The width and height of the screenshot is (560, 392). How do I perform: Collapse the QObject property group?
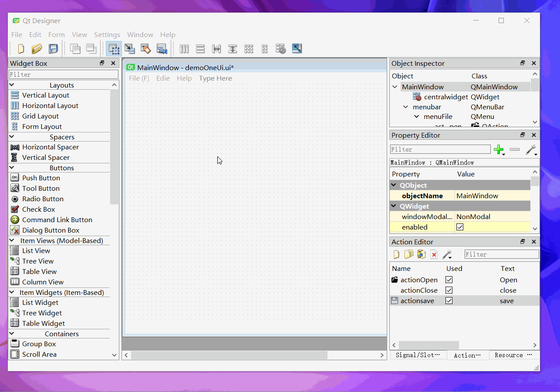(x=394, y=185)
